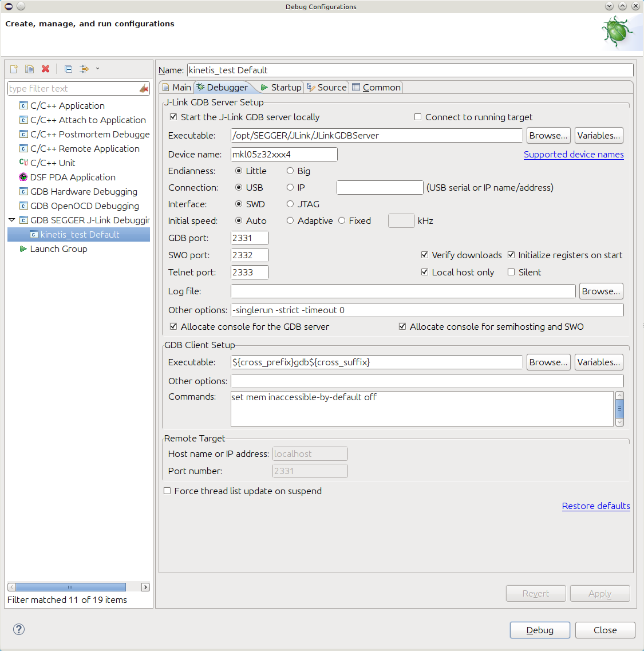Select Little endianness
The width and height of the screenshot is (644, 651).
pyautogui.click(x=238, y=171)
